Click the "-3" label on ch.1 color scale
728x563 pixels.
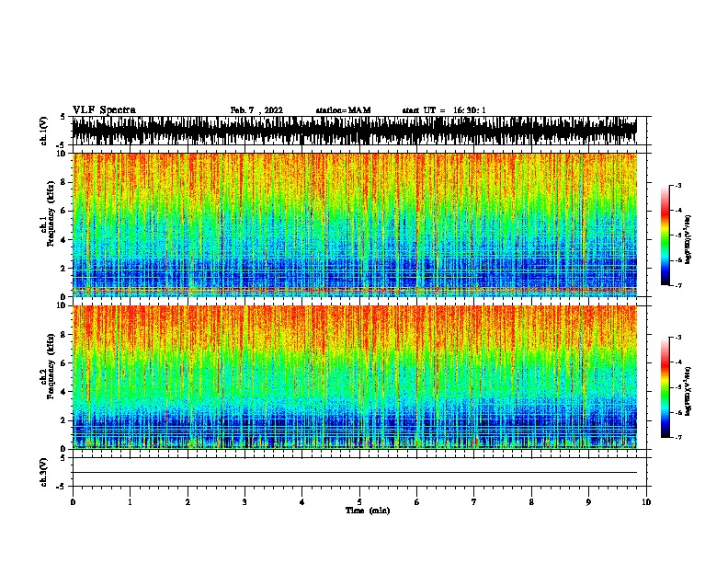(677, 185)
